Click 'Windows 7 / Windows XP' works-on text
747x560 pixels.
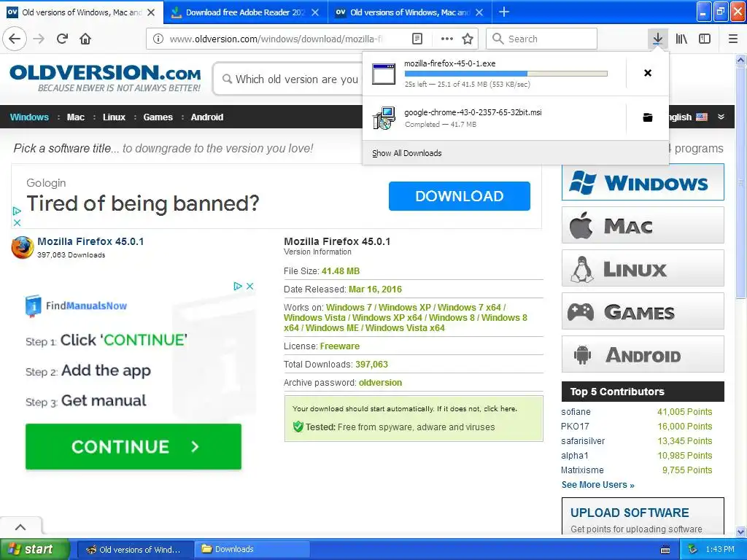(x=379, y=308)
